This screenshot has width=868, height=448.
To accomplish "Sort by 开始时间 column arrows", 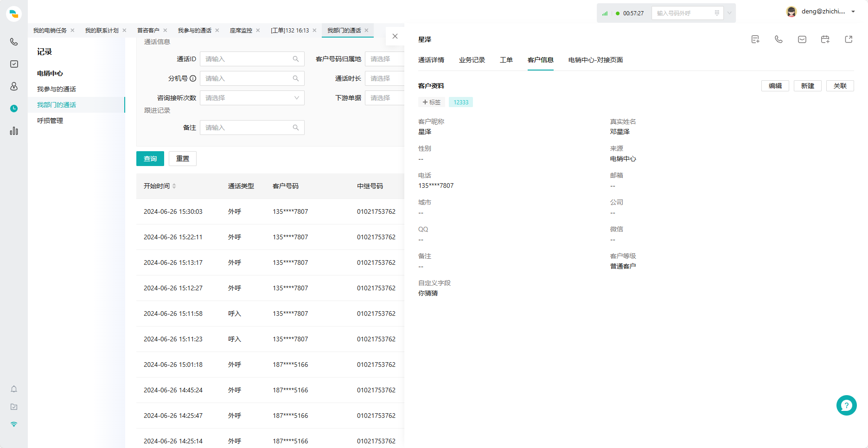I will pos(174,186).
